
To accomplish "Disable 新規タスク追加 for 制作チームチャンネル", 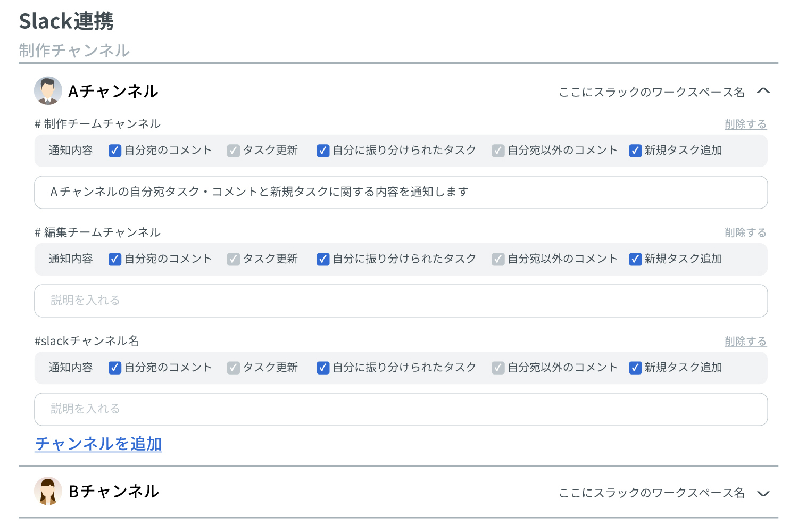I will tap(635, 151).
